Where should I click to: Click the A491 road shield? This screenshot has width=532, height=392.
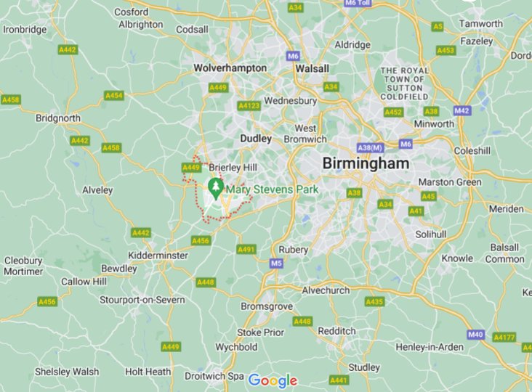[x=246, y=250]
